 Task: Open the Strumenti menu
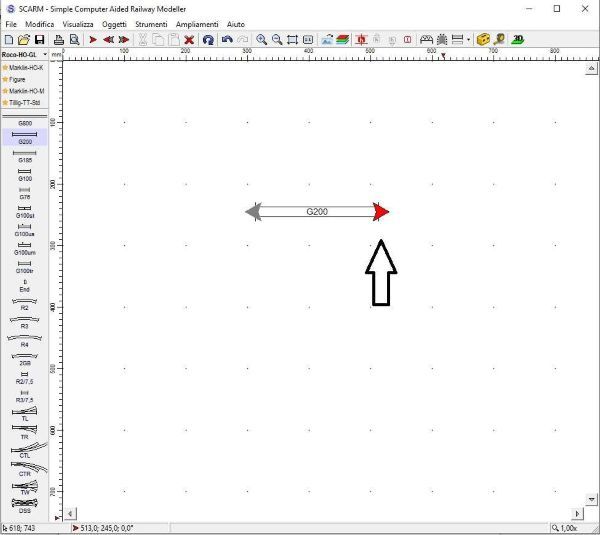pos(153,23)
